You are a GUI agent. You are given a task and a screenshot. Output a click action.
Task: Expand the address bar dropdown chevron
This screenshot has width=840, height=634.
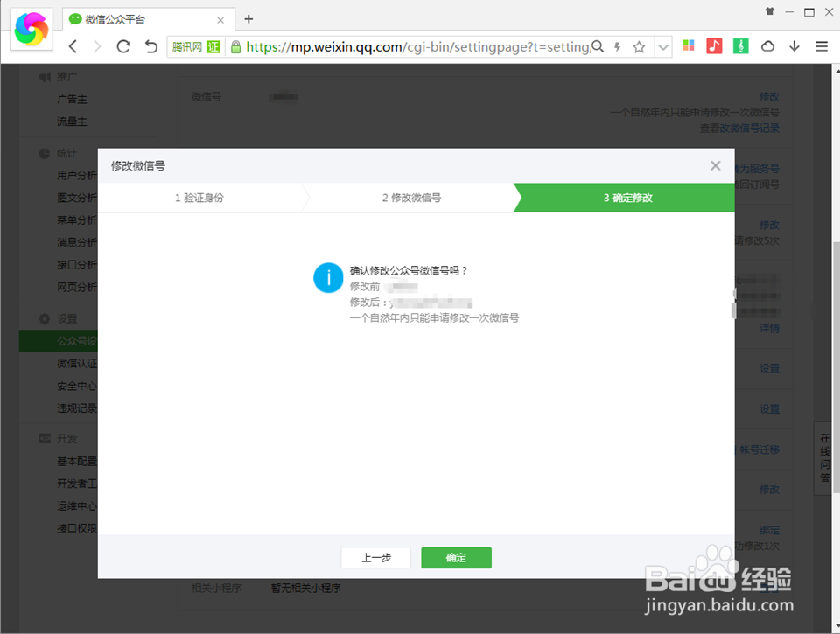tap(662, 45)
